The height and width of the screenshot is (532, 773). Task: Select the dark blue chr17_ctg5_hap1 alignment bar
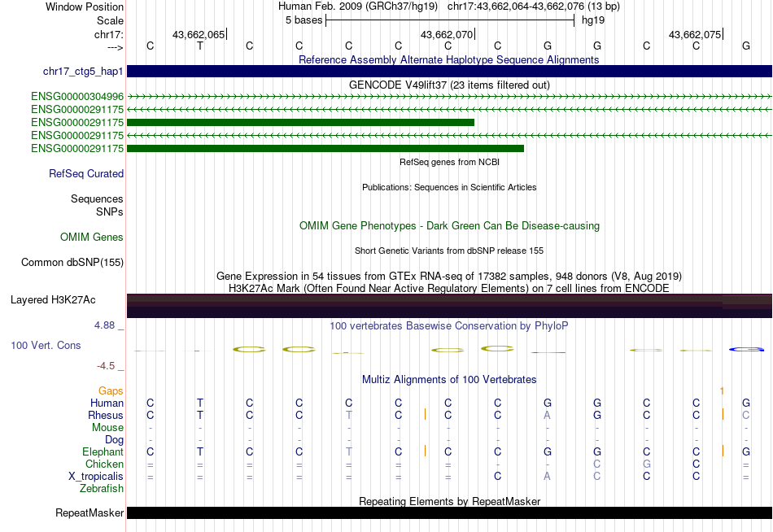pos(449,71)
